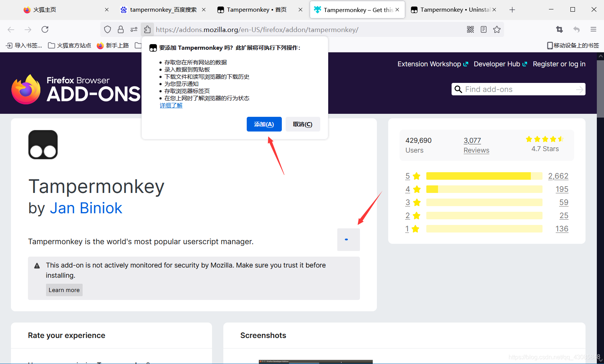This screenshot has width=604, height=364.
Task: Open 火狐官方站点 bookmarks folder
Action: 70,46
